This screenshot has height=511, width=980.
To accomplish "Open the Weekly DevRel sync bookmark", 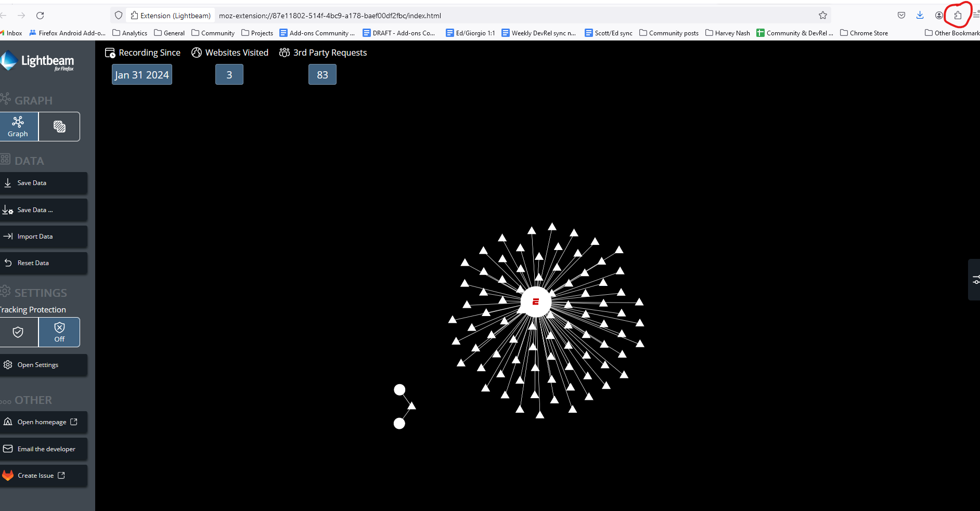I will coord(538,33).
